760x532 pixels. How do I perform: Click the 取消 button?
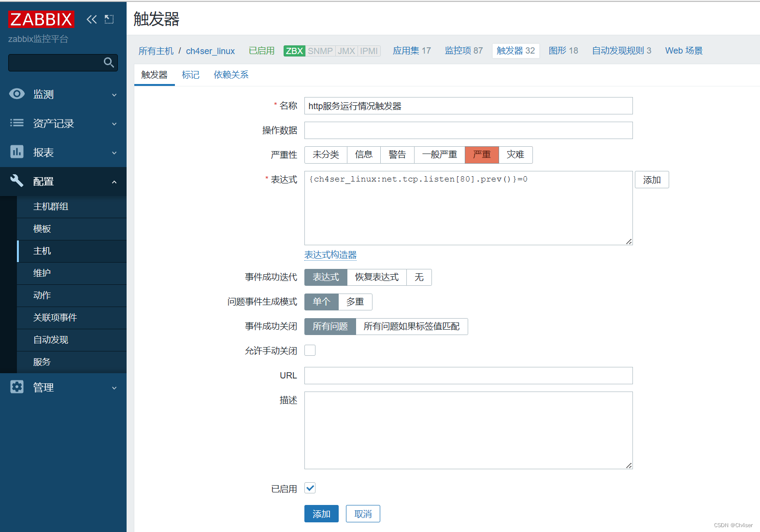363,514
